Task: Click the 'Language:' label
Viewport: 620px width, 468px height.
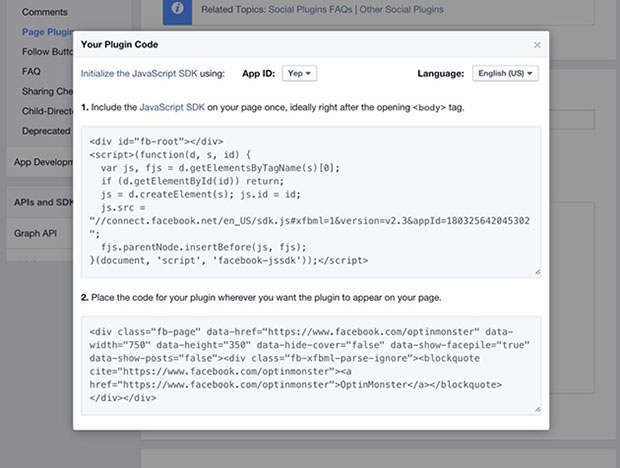Action: point(441,74)
